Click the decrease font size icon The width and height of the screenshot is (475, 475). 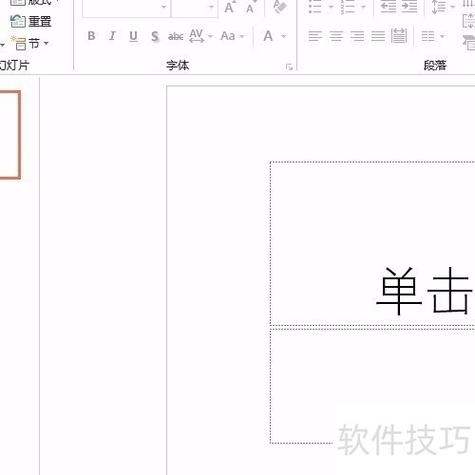coord(251,7)
